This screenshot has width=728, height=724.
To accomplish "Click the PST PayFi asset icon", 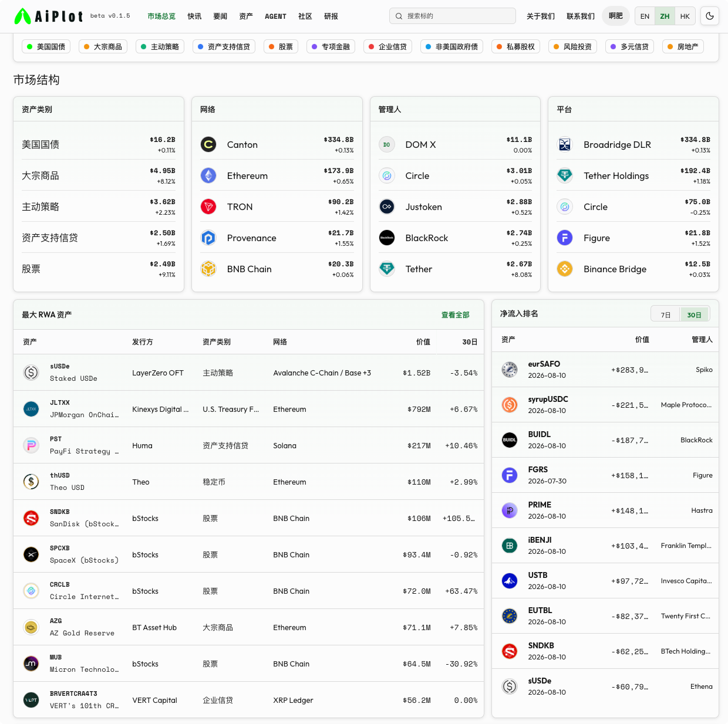I will 31,445.
